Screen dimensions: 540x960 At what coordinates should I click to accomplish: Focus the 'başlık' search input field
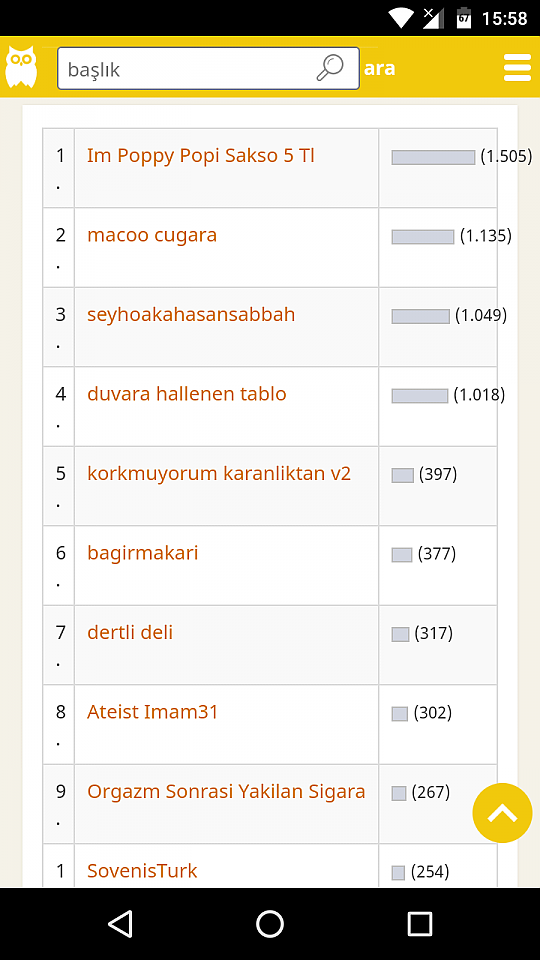(x=208, y=68)
